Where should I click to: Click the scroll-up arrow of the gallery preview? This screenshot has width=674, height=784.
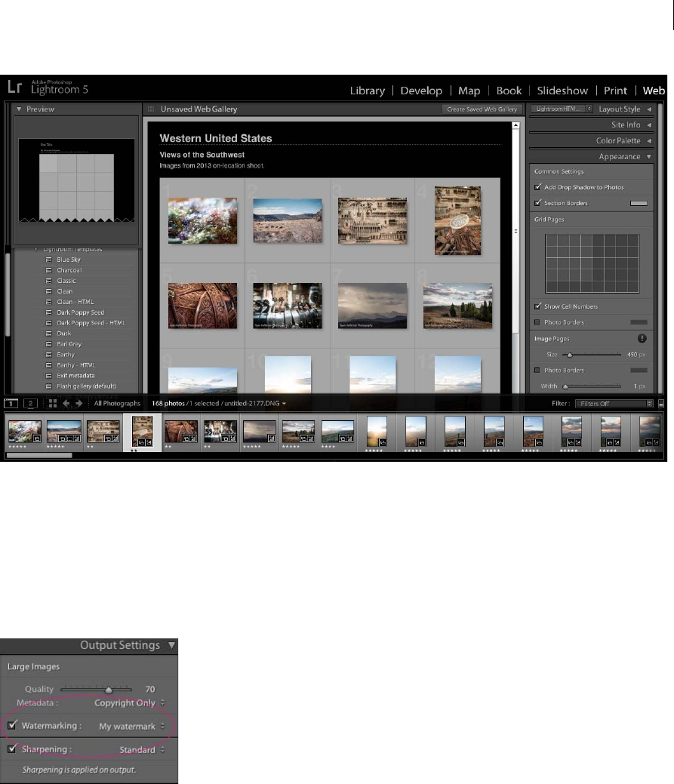point(516,125)
